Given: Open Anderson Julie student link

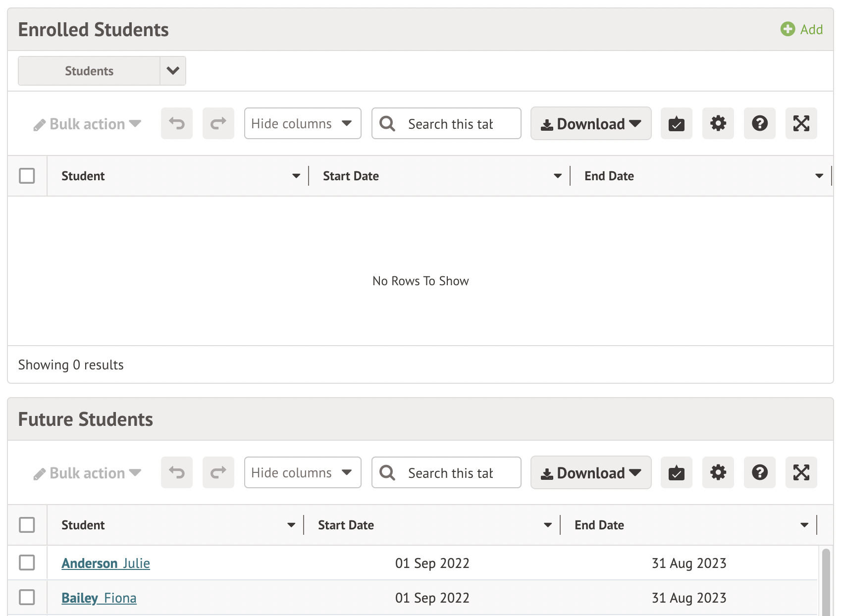Looking at the screenshot, I should pyautogui.click(x=105, y=563).
